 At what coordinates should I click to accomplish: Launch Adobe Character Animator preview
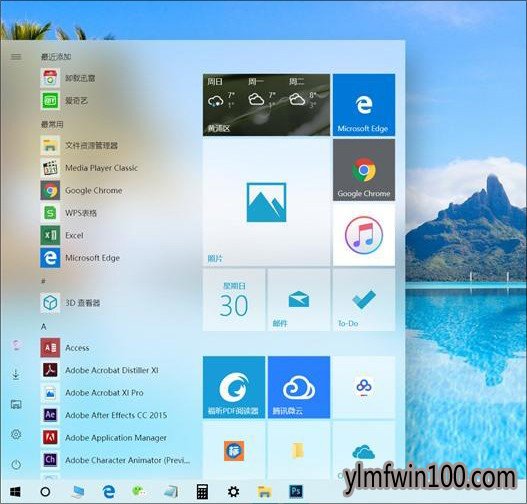click(x=115, y=460)
